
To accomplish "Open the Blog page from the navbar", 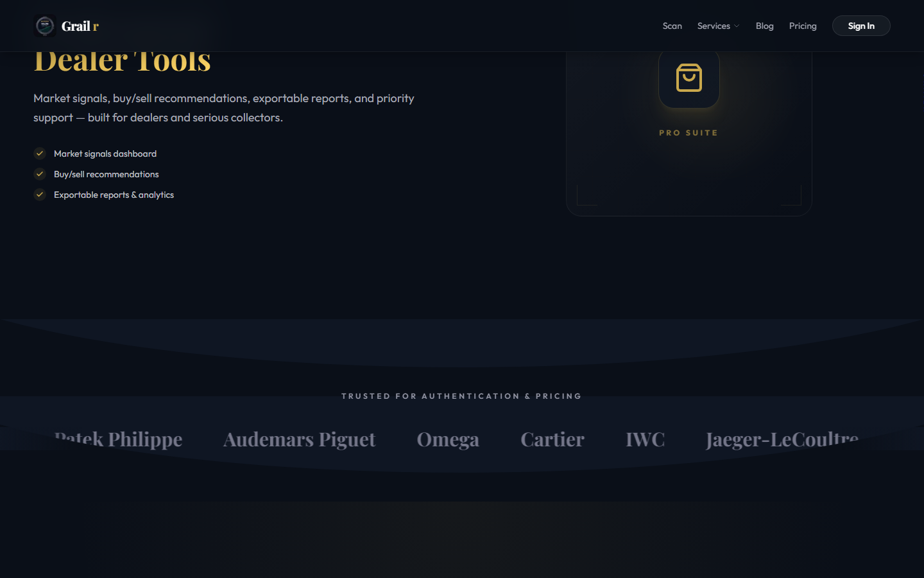I will [764, 26].
